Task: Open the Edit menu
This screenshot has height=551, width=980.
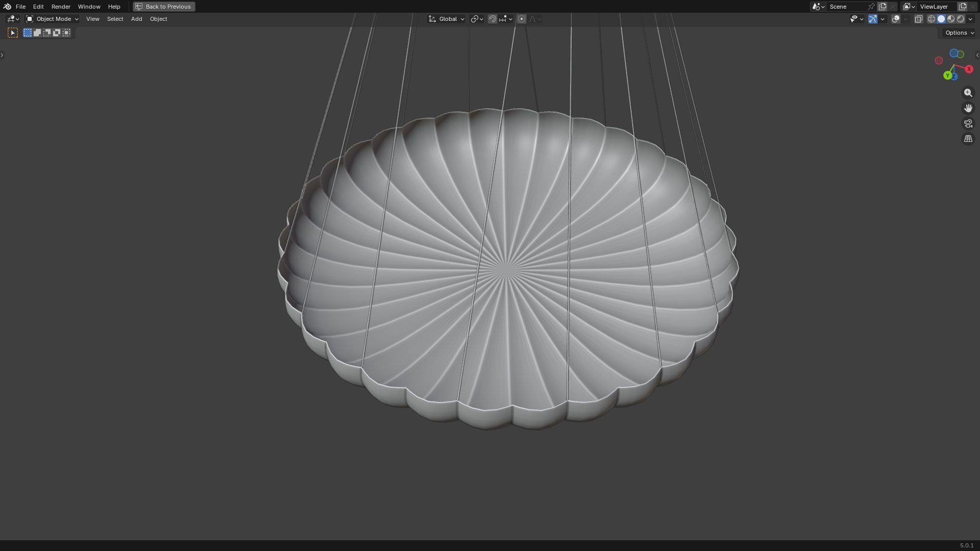Action: pos(38,7)
